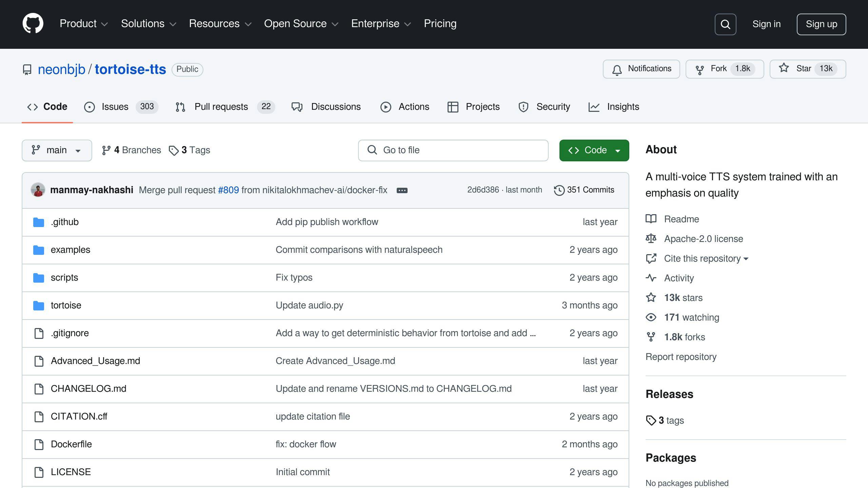
Task: Open manmay-nakhashi author link
Action: (x=92, y=190)
